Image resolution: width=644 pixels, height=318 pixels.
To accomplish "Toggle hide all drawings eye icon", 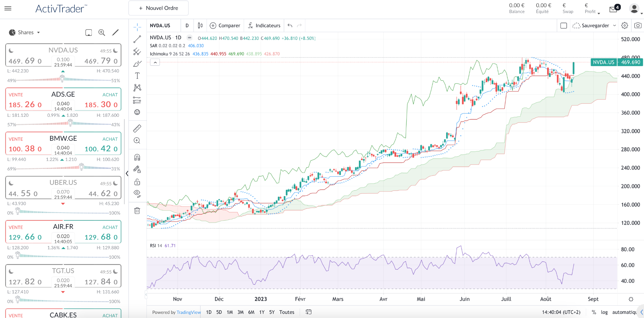I will click(137, 193).
